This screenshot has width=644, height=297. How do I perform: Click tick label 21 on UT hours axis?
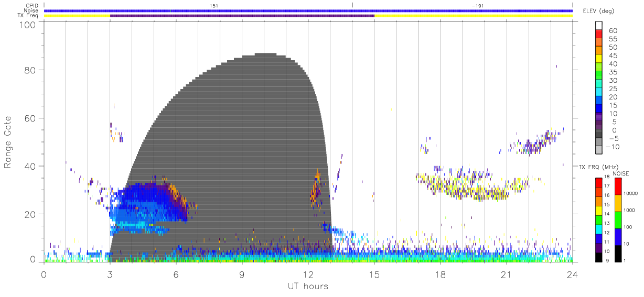507,274
